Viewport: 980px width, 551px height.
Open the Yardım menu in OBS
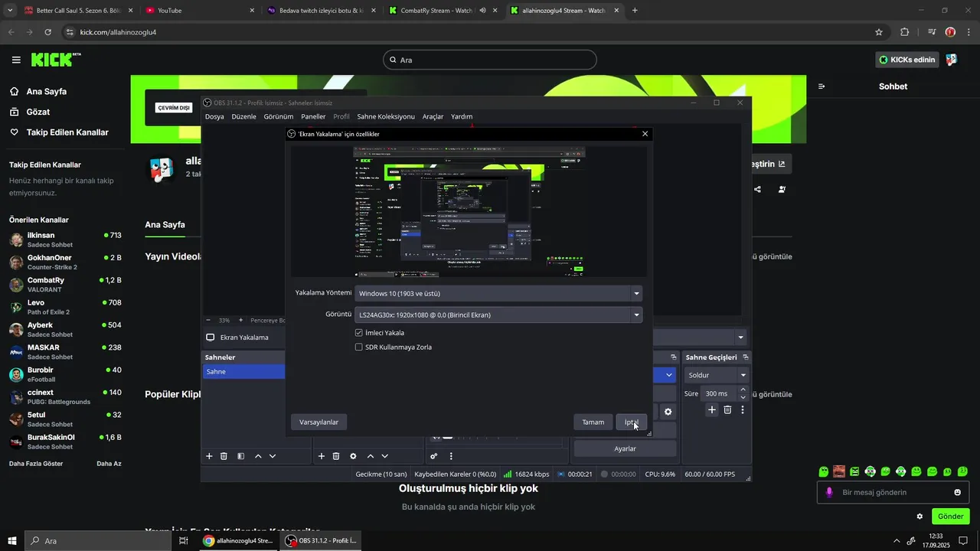[x=462, y=116]
